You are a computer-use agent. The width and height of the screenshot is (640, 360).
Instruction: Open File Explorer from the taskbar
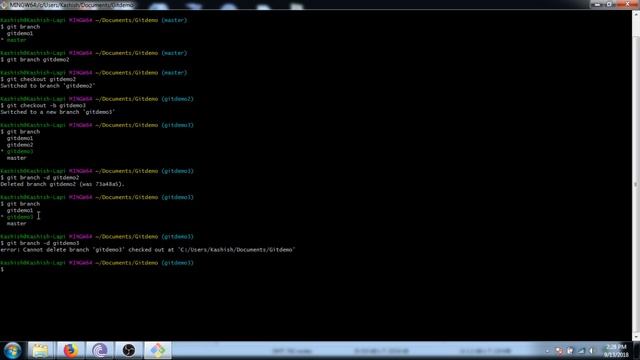[x=40, y=351]
